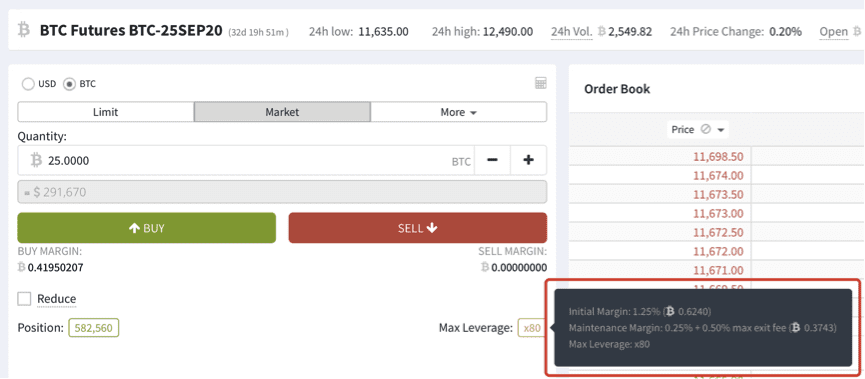This screenshot has width=865, height=379.
Task: Select order book price 11,671.00
Action: click(718, 270)
